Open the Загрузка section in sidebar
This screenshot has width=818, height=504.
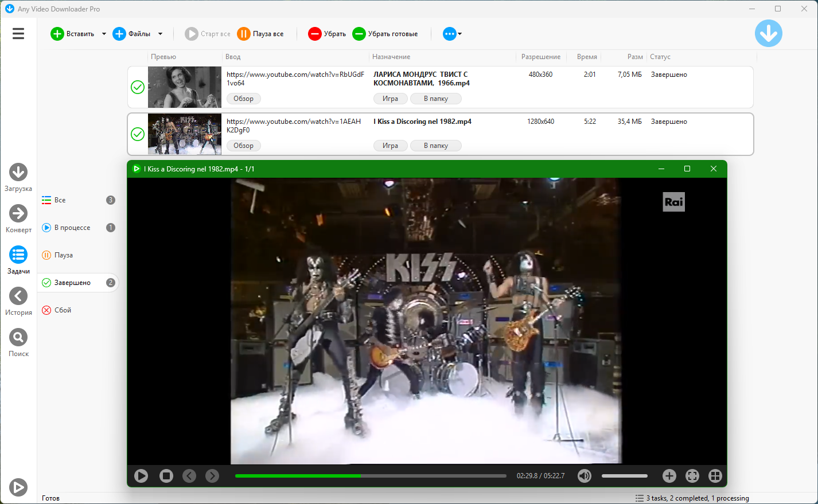click(x=18, y=177)
